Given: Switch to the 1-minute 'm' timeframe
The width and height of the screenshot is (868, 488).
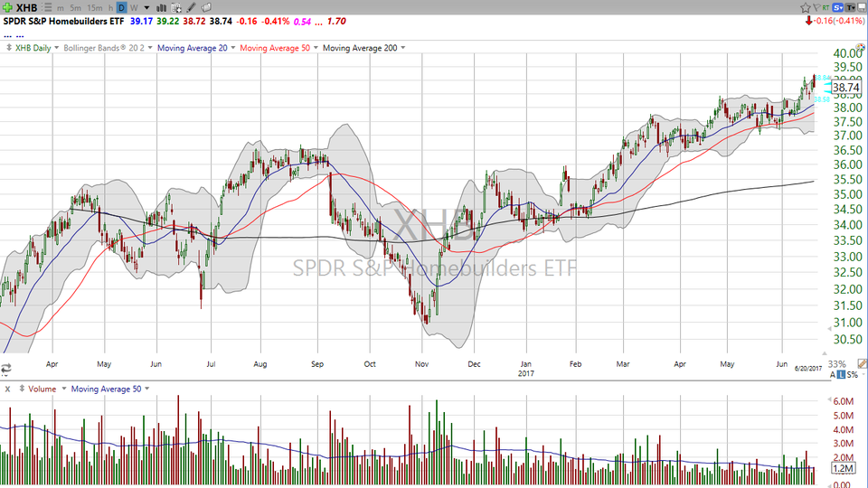Looking at the screenshot, I should coord(61,8).
